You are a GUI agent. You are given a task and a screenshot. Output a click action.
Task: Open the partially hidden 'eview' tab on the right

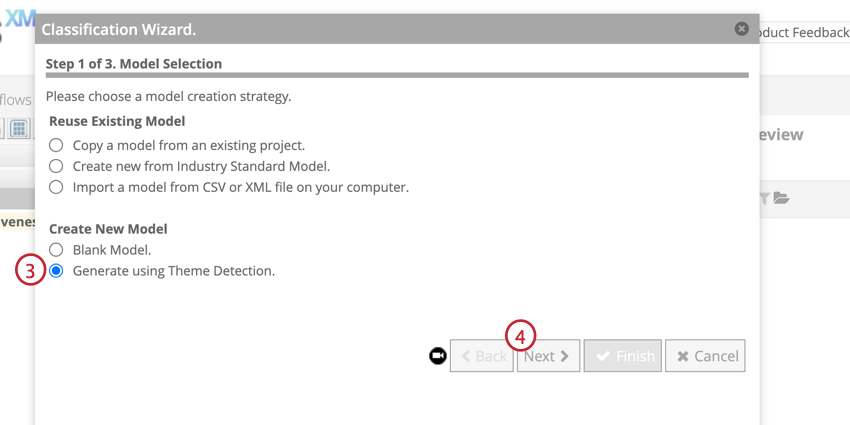[x=781, y=135]
